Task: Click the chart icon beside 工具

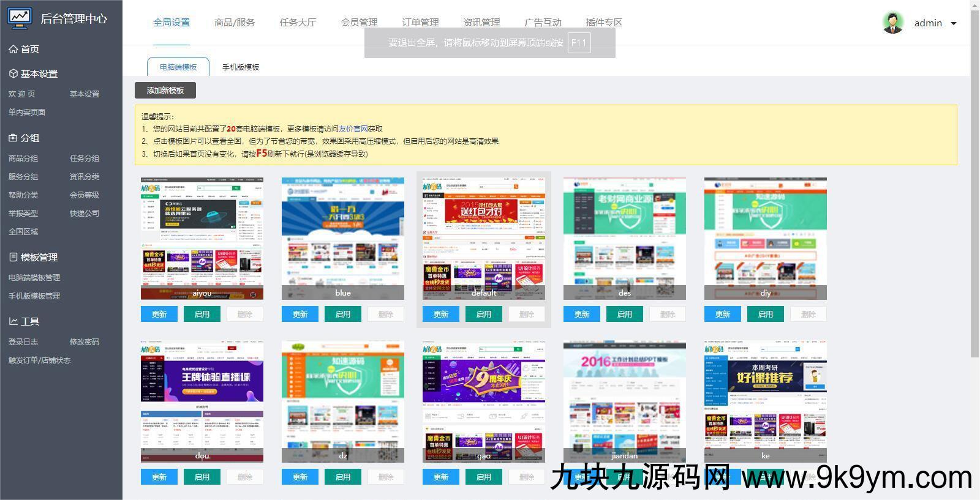Action: [x=13, y=321]
